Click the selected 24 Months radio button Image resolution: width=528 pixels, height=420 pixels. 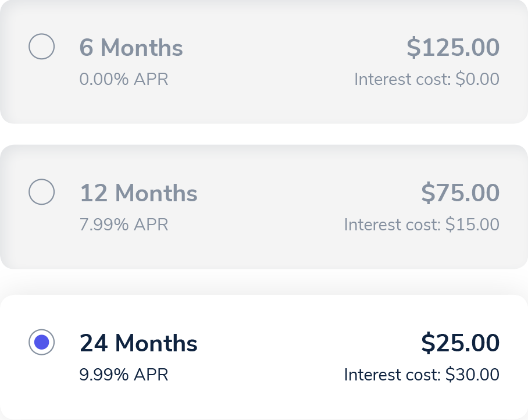[x=42, y=343]
